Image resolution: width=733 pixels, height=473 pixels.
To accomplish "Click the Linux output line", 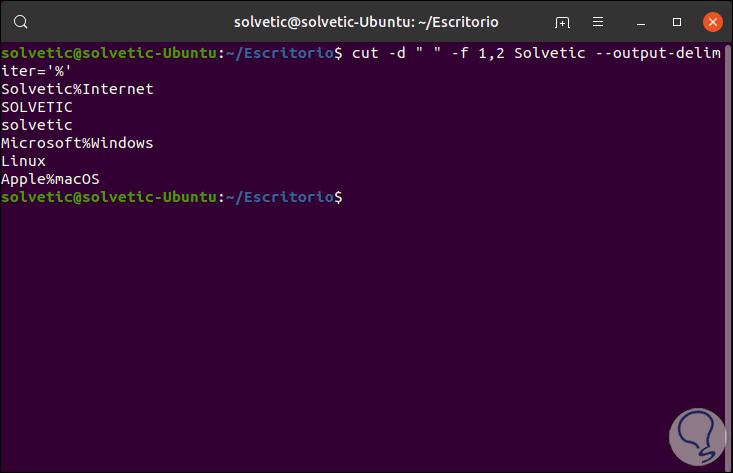I will pos(23,161).
